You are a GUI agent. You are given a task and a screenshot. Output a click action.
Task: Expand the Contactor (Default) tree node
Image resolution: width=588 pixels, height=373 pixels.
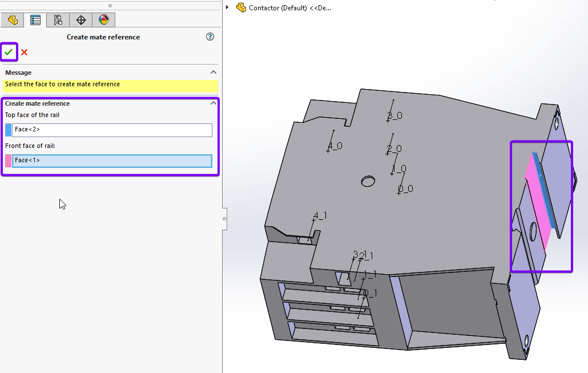point(227,7)
